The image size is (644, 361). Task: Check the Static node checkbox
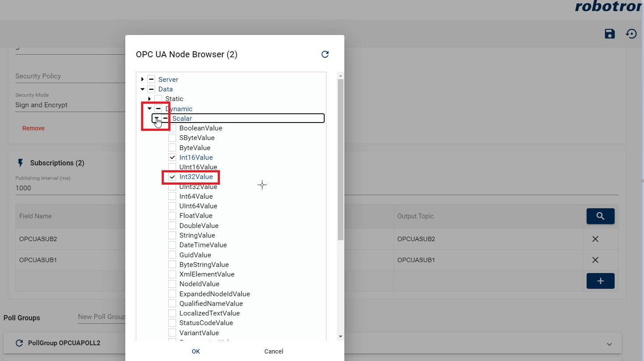click(x=158, y=99)
